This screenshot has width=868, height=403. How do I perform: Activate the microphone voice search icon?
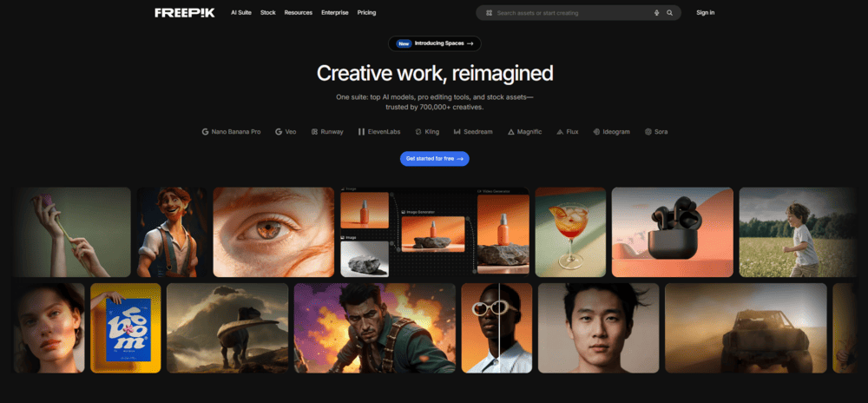pos(656,13)
